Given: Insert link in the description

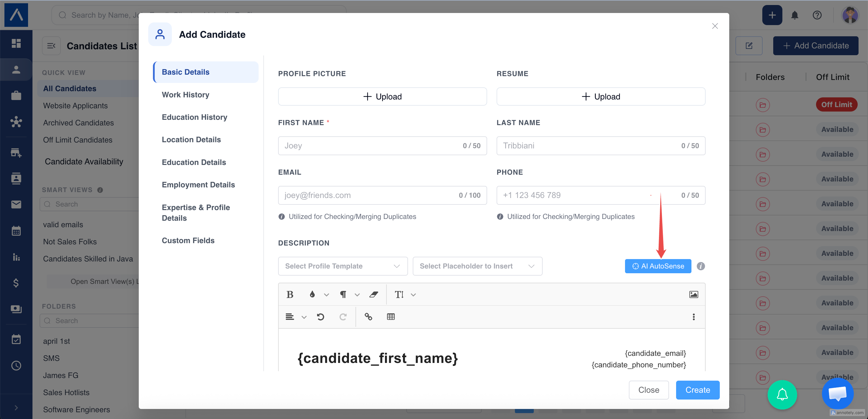Looking at the screenshot, I should pyautogui.click(x=368, y=317).
